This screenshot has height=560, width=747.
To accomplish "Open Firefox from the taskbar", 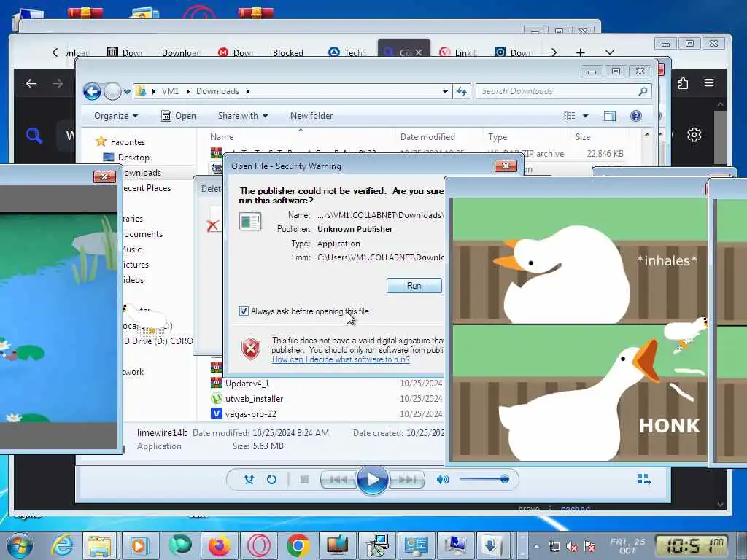I will click(x=219, y=545).
